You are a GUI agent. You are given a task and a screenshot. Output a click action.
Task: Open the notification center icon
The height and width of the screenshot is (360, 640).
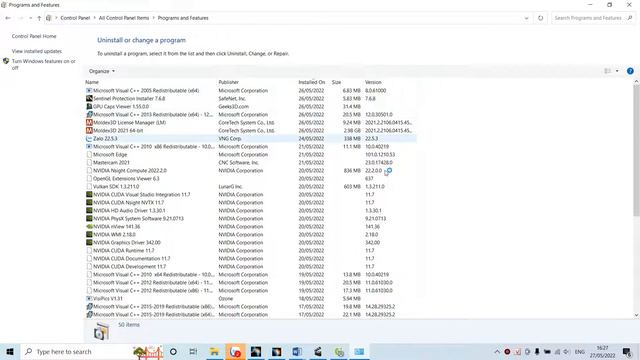pyautogui.click(x=627, y=351)
